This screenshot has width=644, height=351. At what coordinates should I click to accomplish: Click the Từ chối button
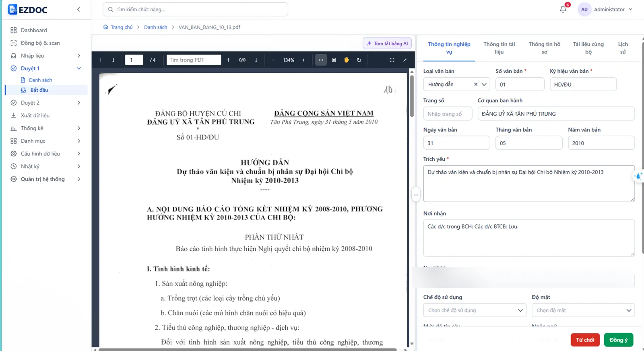click(585, 340)
